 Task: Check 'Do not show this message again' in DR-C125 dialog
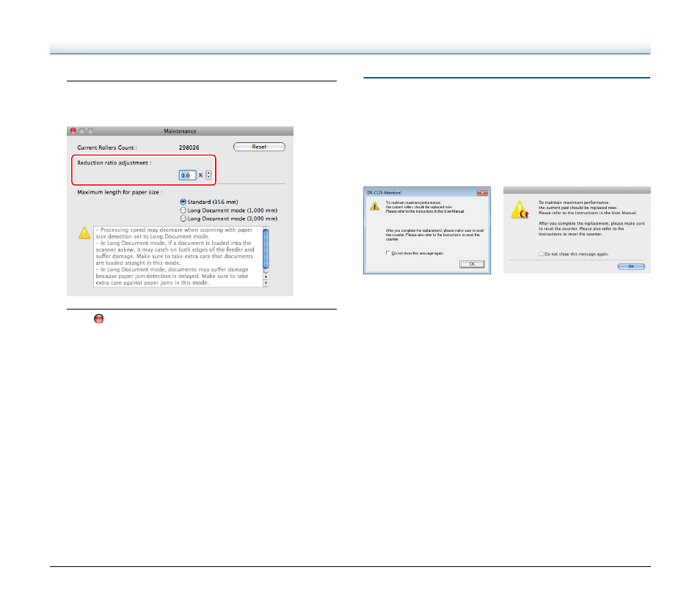click(387, 253)
